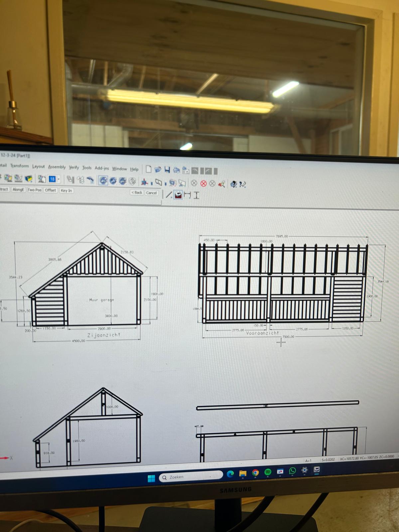
Task: Click the Zoeken taskbar search field
Action: coord(191,477)
